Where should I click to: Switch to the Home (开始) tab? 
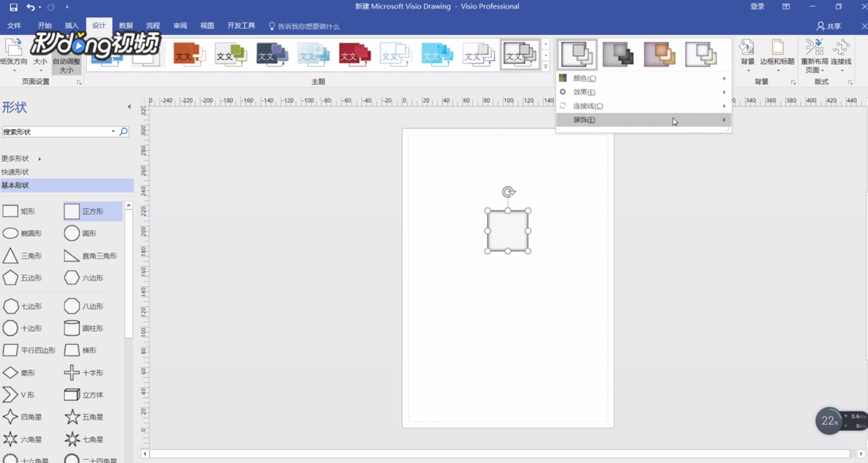coord(44,26)
